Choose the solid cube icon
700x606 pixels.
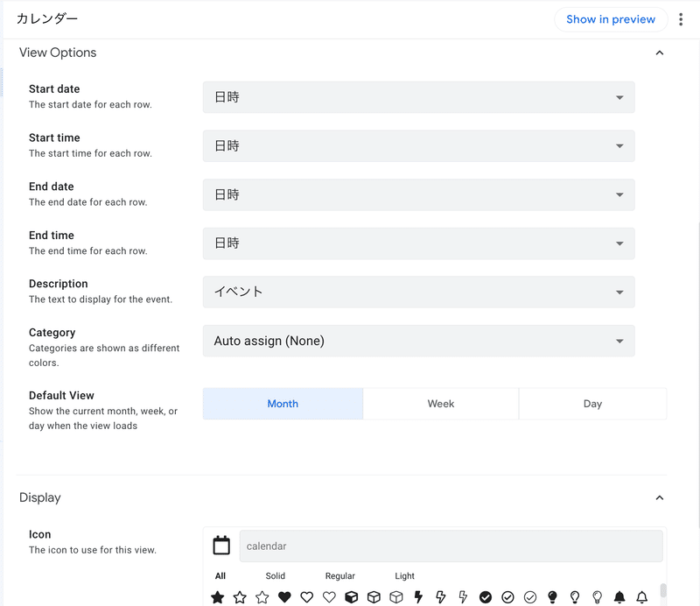coord(352,597)
